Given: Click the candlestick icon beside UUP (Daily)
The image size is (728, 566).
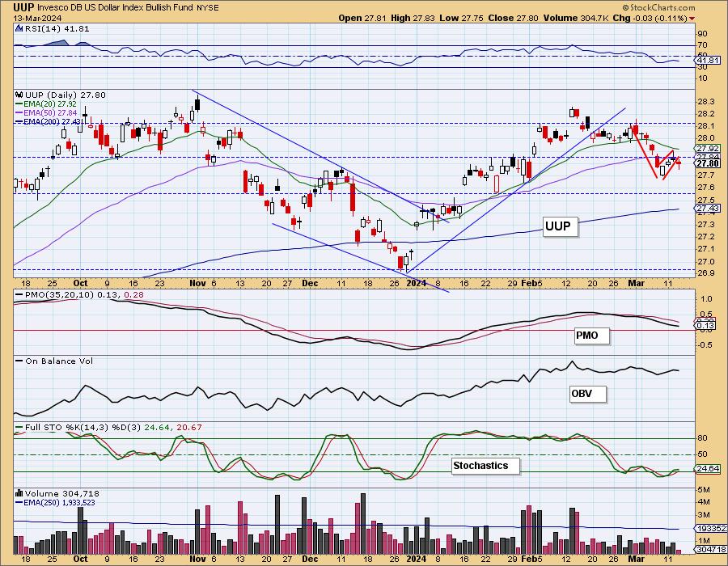Looking at the screenshot, I should (19, 95).
